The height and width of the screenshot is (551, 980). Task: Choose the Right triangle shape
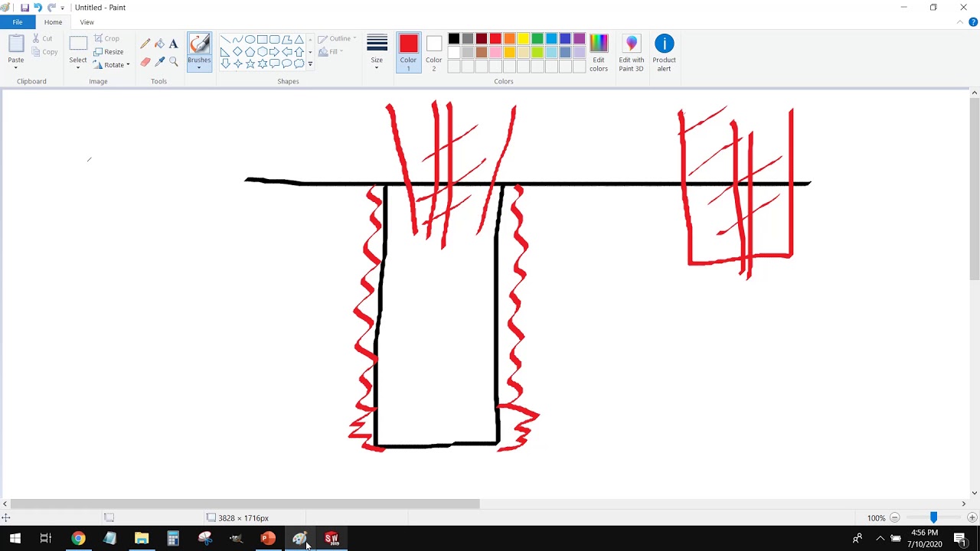click(225, 52)
